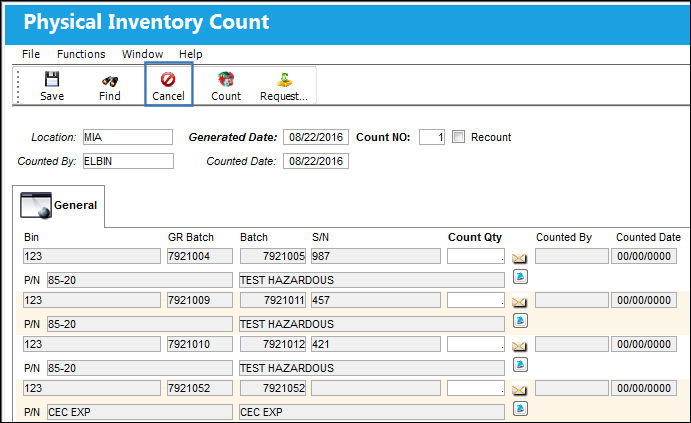This screenshot has width=691, height=423.
Task: Toggle the Recount checkbox
Action: pos(458,137)
